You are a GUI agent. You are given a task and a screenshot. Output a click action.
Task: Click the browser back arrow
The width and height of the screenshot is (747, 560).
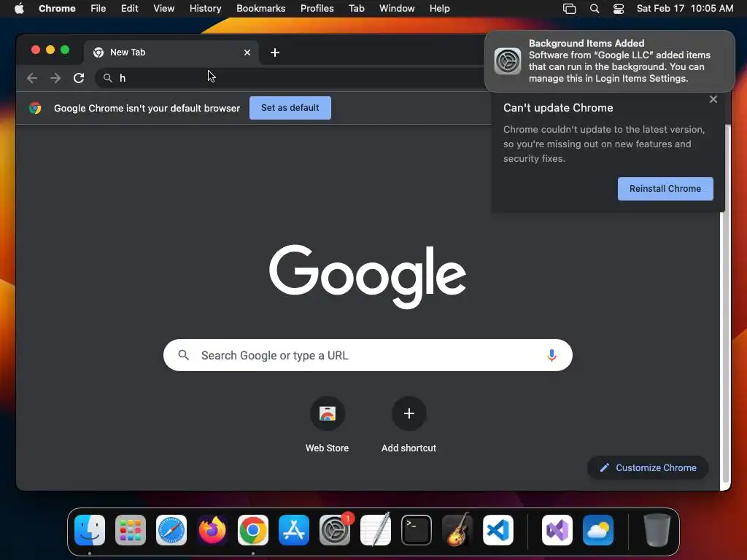[x=32, y=78]
